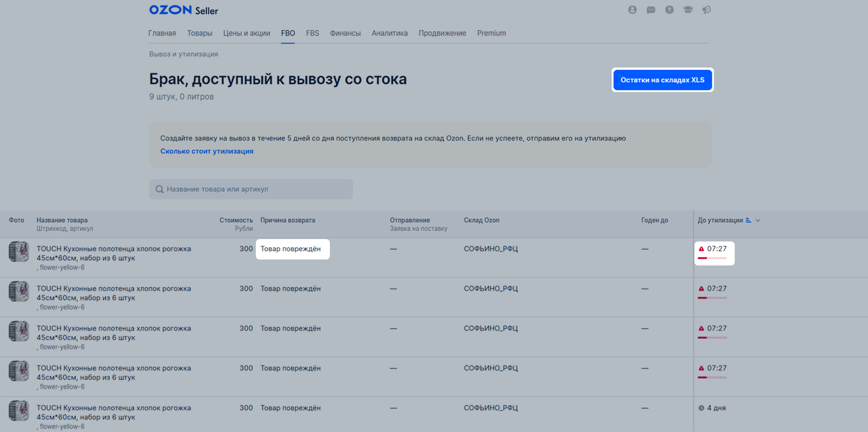Click the first row's 300 rubles cost
868x432 pixels.
[x=246, y=249]
